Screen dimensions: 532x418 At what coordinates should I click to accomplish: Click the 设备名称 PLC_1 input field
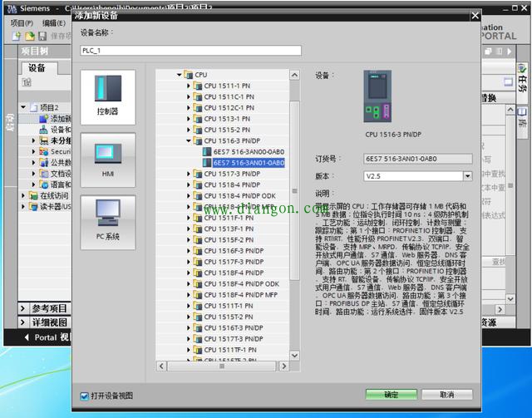[190, 51]
